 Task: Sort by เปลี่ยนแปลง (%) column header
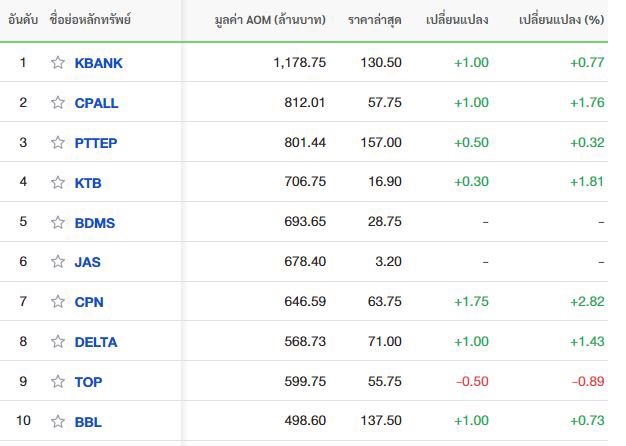pyautogui.click(x=561, y=20)
